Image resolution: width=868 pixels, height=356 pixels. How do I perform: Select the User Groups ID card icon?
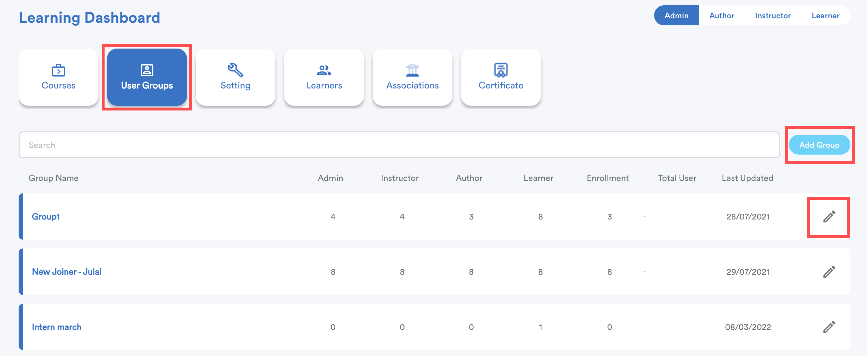point(147,70)
